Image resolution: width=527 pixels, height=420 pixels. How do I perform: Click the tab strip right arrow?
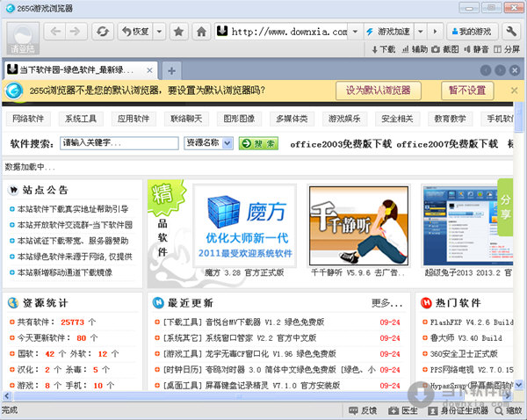(500, 70)
